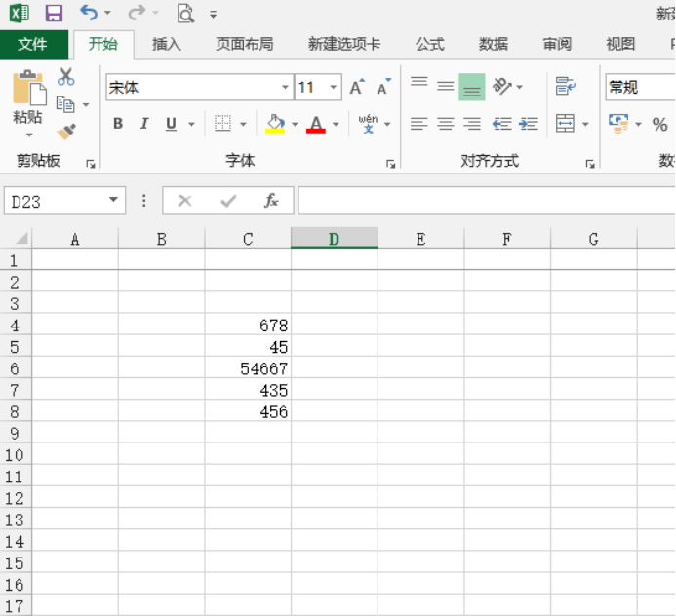Switch to the 插入 Insert tab
This screenshot has height=616, width=676.
click(x=167, y=45)
